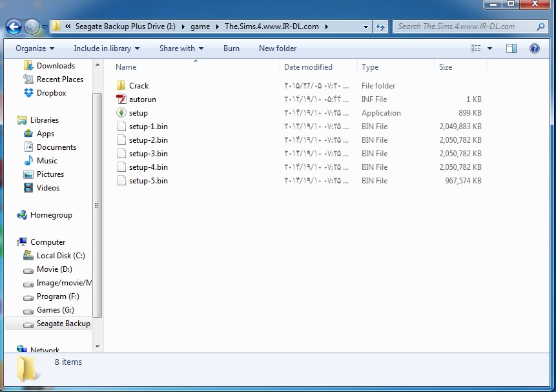The width and height of the screenshot is (556, 392).
Task: Click Seagate Backup Plus Drive breadcrumb
Action: (125, 26)
